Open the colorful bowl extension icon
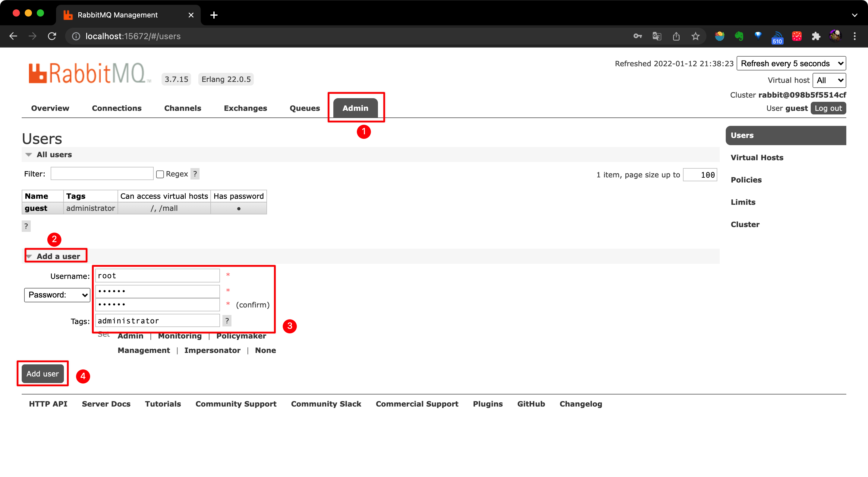 click(719, 36)
